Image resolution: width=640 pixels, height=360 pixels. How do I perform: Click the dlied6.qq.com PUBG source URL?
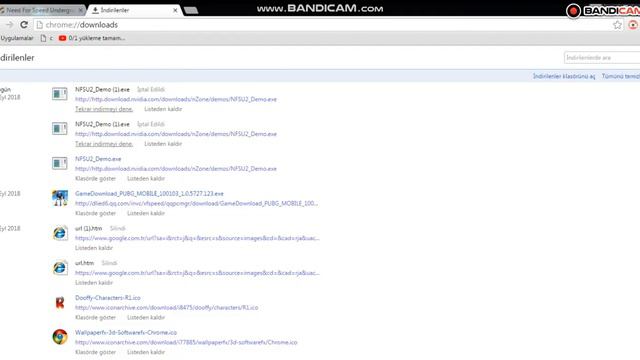coord(196,203)
